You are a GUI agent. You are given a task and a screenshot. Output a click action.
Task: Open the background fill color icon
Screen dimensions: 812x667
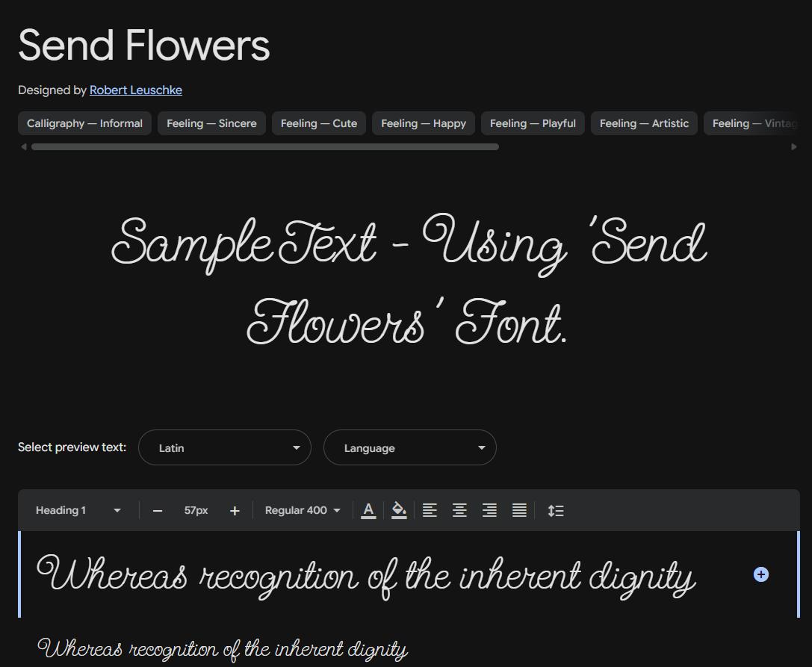(399, 511)
